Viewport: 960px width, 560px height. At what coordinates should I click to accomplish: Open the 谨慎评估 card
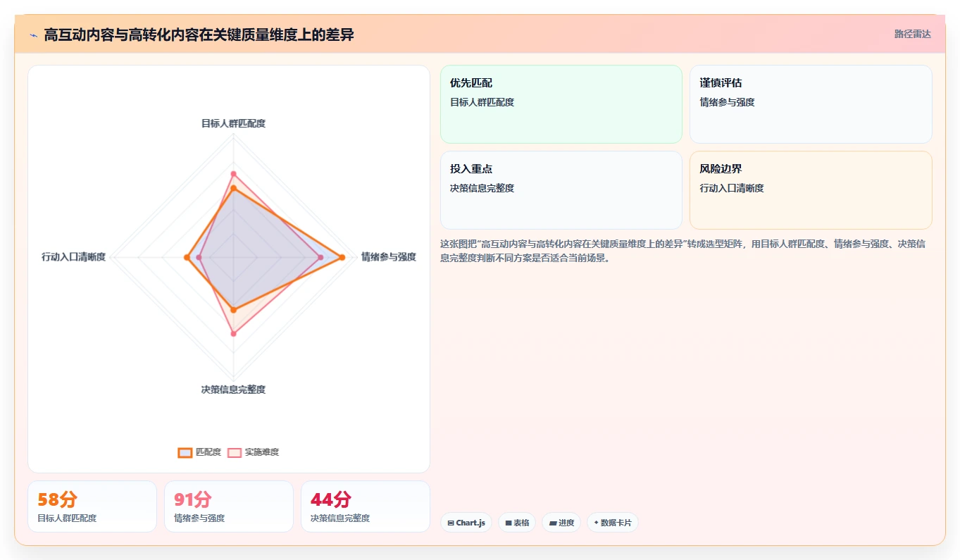[x=811, y=104]
